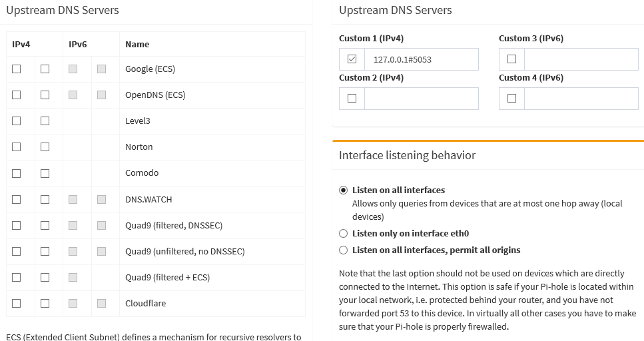Image resolution: width=644 pixels, height=341 pixels.
Task: Click the Custom 2 (IPv4) text field
Action: pyautogui.click(x=421, y=99)
